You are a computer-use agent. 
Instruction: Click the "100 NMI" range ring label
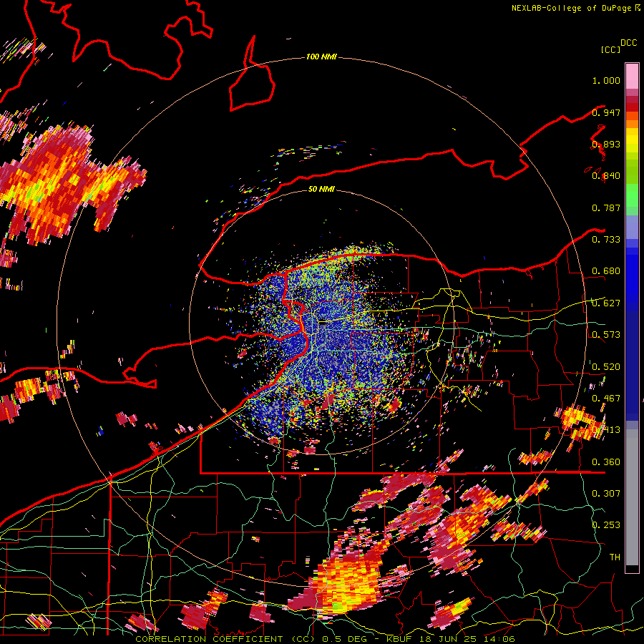coord(321,57)
